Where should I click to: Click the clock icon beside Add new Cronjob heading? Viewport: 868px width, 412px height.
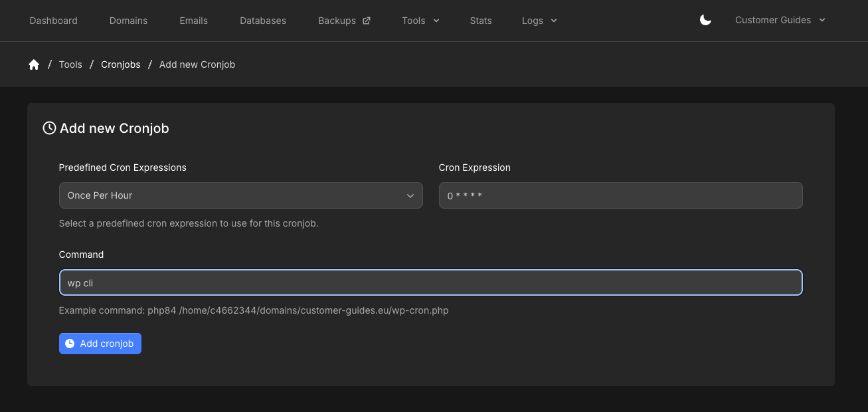pos(49,128)
